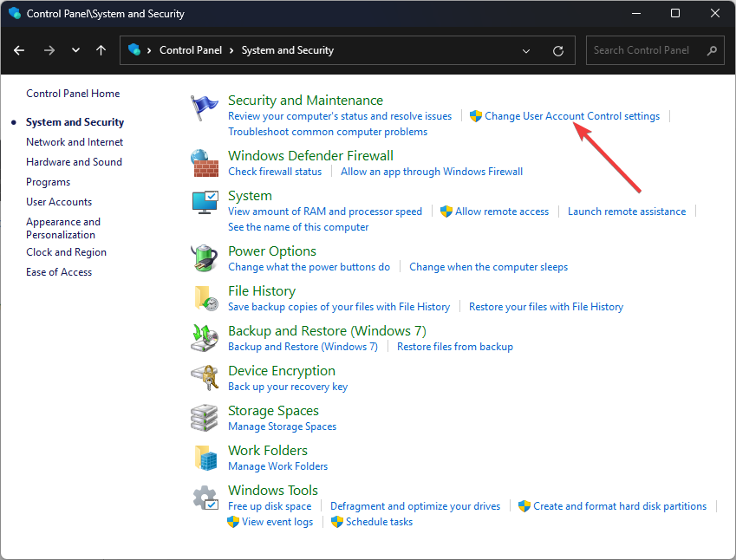Viewport: 736px width, 560px height.
Task: Click the Storage Spaces drives icon
Action: tap(204, 418)
